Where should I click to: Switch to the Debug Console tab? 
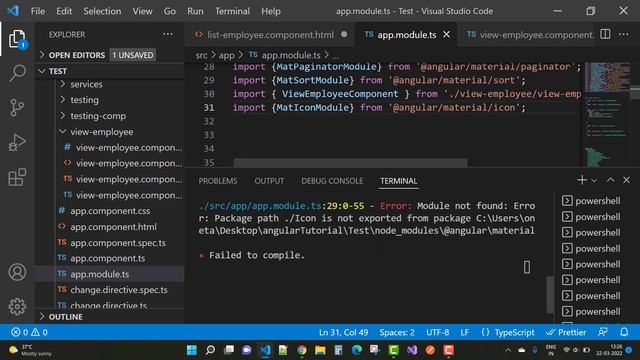pos(332,181)
